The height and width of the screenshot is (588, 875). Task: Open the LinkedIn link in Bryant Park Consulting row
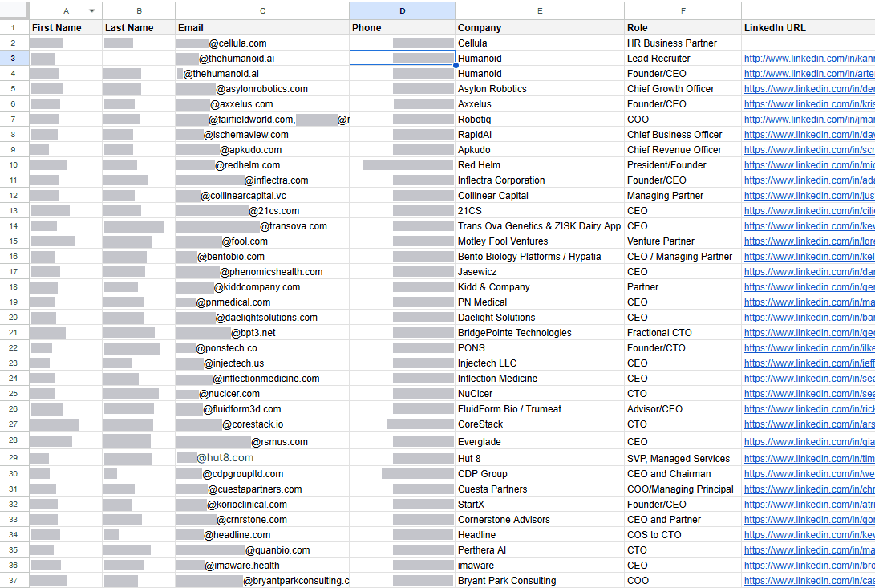(809, 581)
